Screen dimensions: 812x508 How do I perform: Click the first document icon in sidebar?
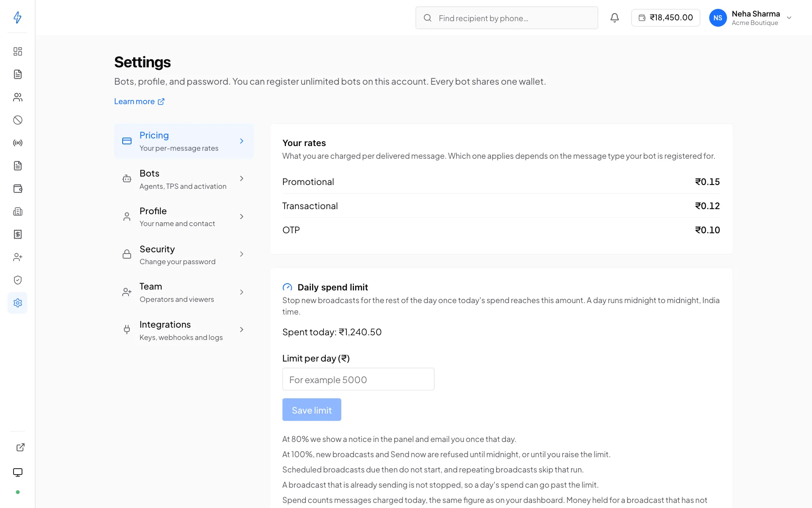pyautogui.click(x=17, y=75)
